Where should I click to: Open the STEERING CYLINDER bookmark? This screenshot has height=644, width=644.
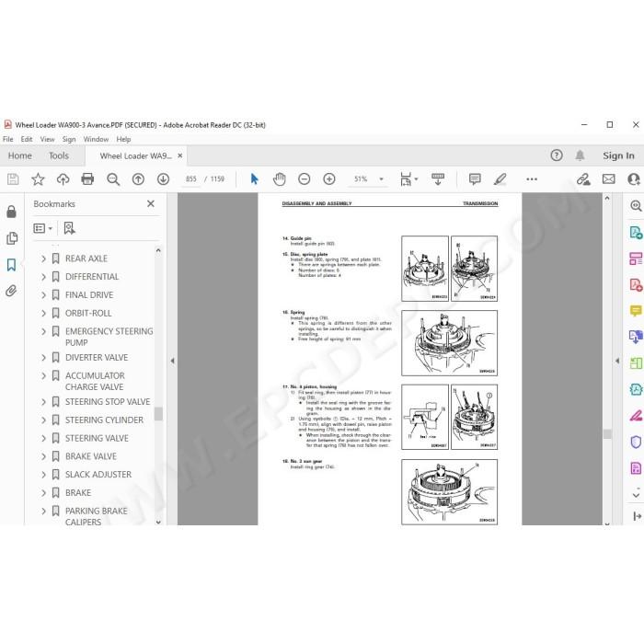coord(104,420)
